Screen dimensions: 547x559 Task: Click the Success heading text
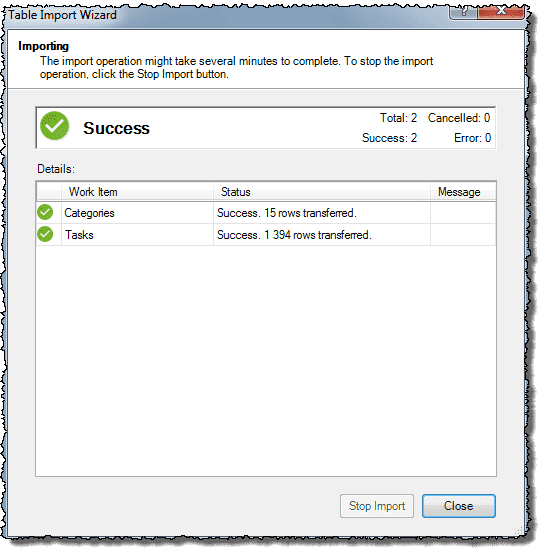pos(117,129)
